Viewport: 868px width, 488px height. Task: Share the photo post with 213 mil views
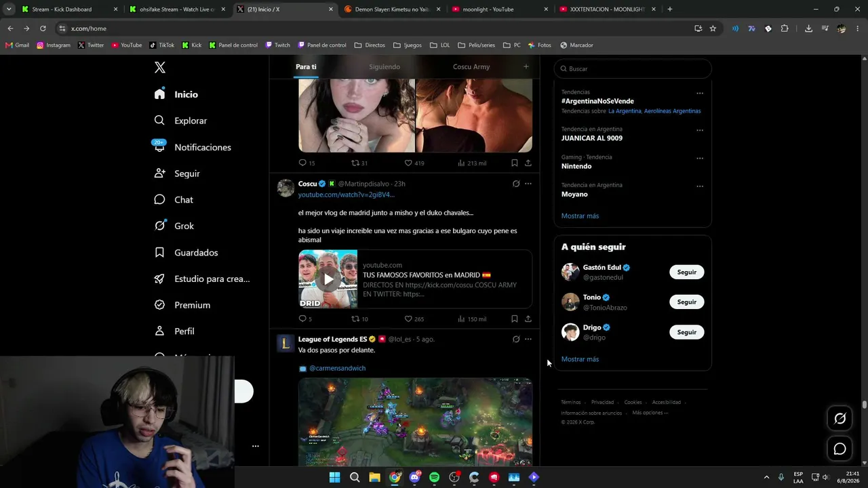528,163
